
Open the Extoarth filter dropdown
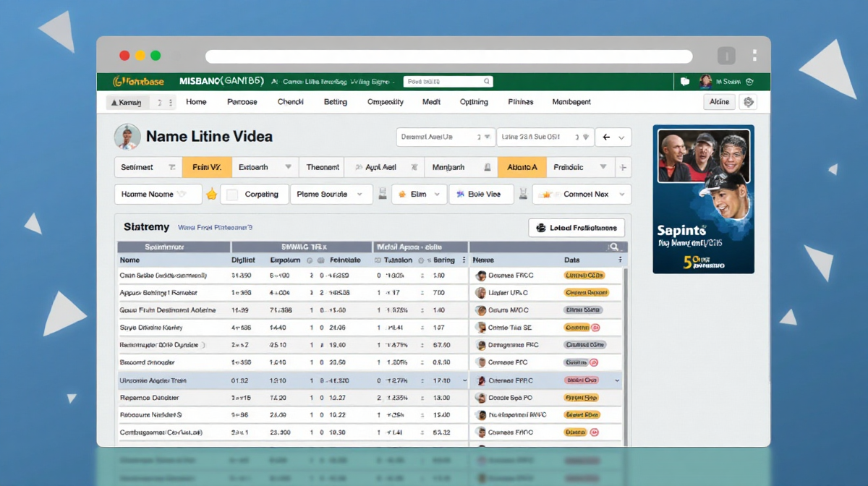[x=288, y=167]
